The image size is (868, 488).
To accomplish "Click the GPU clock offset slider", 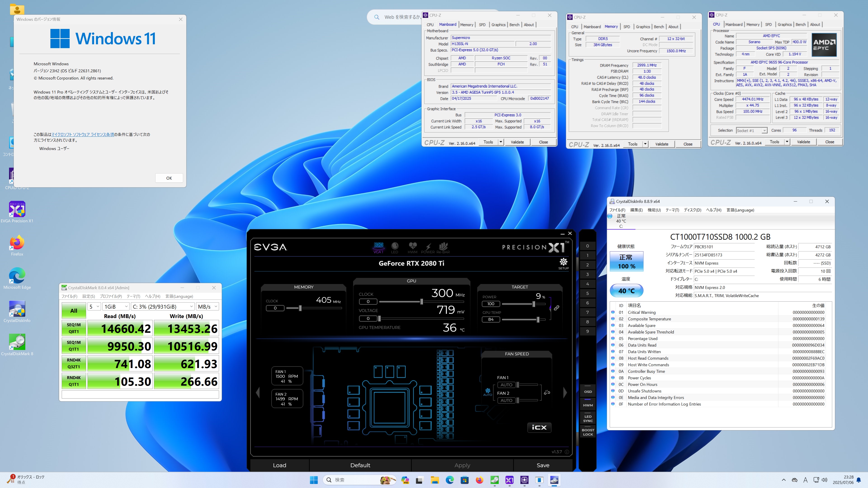I will tap(421, 301).
